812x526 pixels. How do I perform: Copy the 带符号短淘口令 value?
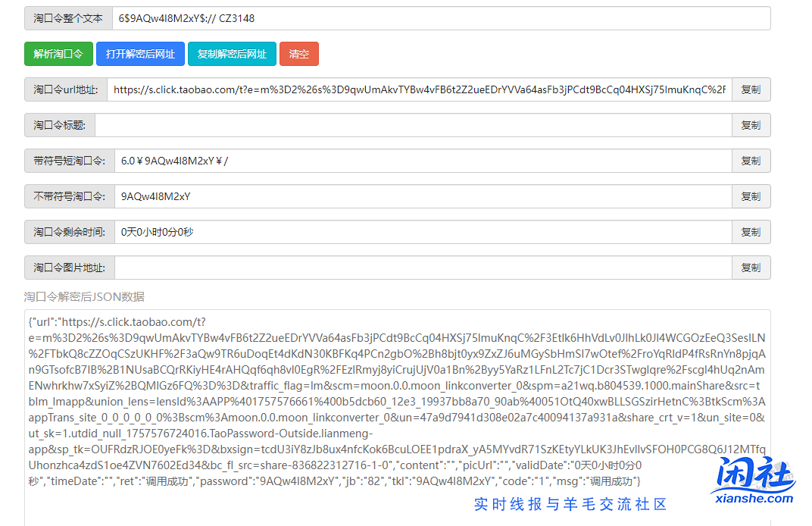pyautogui.click(x=751, y=161)
